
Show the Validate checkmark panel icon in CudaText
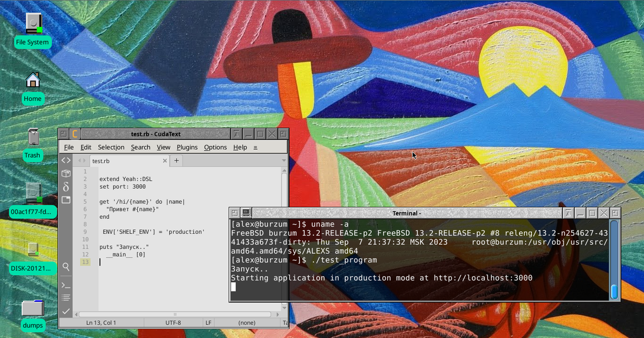(65, 311)
